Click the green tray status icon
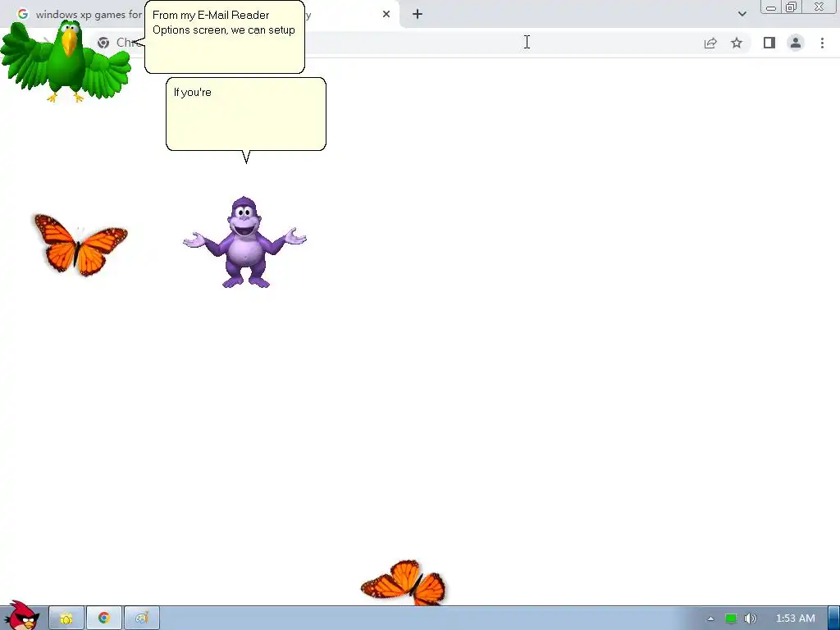The width and height of the screenshot is (840, 630). point(731,619)
